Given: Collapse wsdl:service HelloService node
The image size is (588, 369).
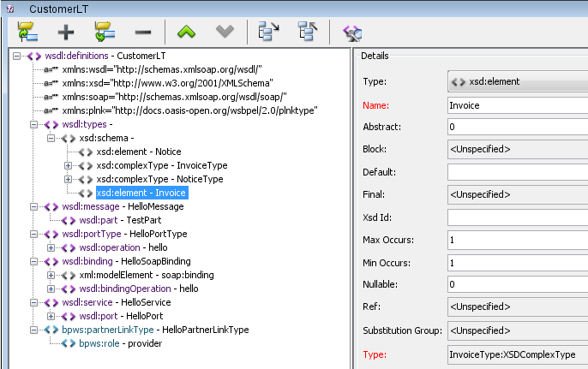Looking at the screenshot, I should (x=33, y=303).
